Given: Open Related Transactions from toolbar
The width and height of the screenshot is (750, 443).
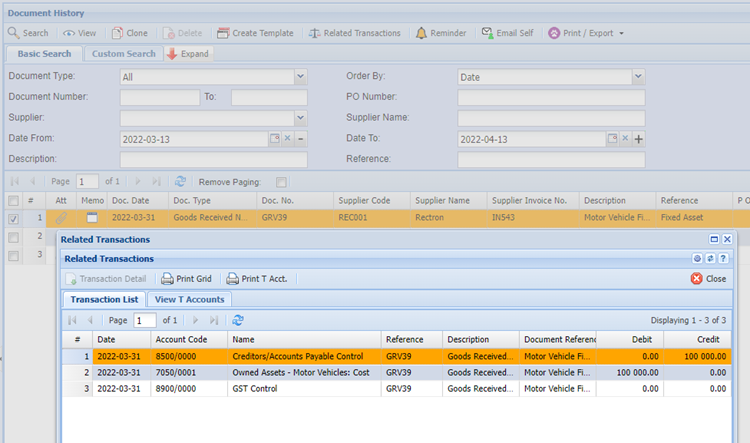Looking at the screenshot, I should 315,33.
